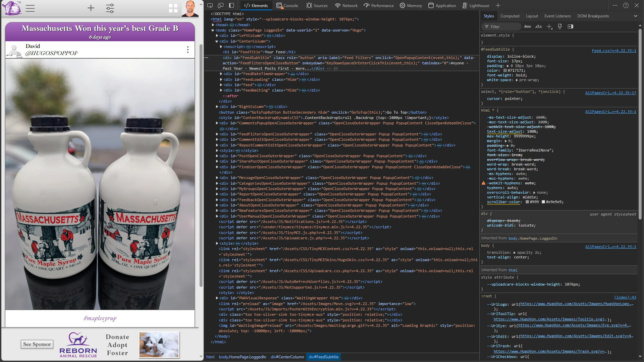The height and width of the screenshot is (362, 644).
Task: Toggle the .cls classes button
Action: pos(538,26)
